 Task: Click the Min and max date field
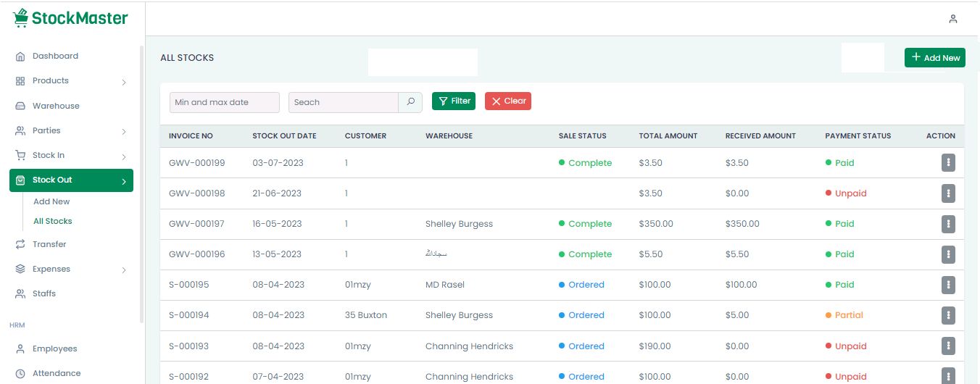[x=224, y=102]
